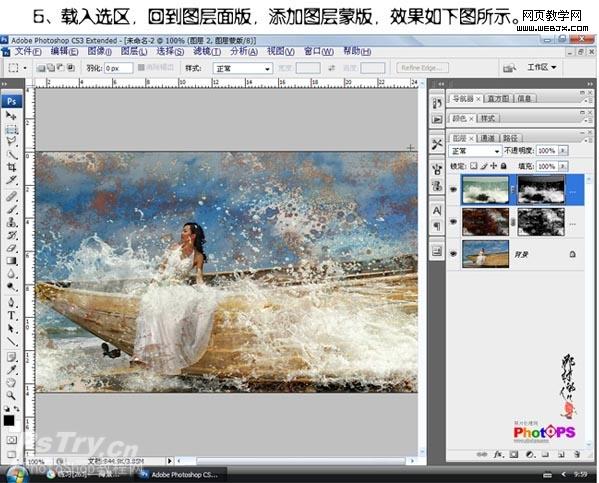Open the layer blend mode 正常 dropdown
The image size is (599, 483).
click(x=474, y=151)
